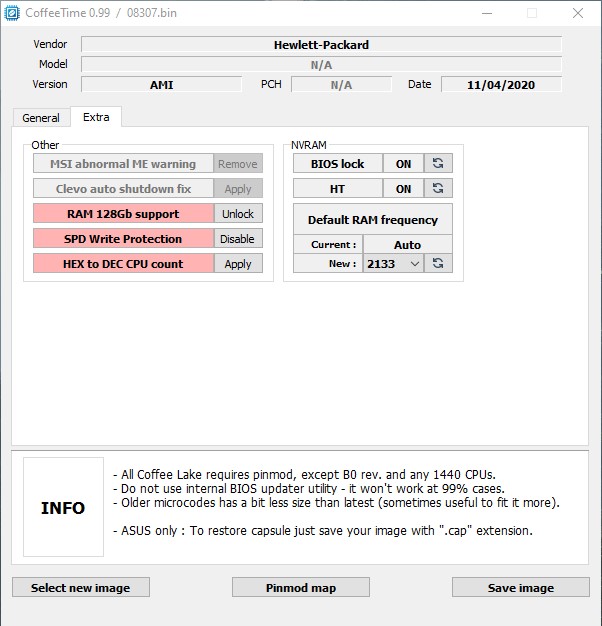Disable SPD Write Protection
The image size is (602, 626).
(x=238, y=238)
